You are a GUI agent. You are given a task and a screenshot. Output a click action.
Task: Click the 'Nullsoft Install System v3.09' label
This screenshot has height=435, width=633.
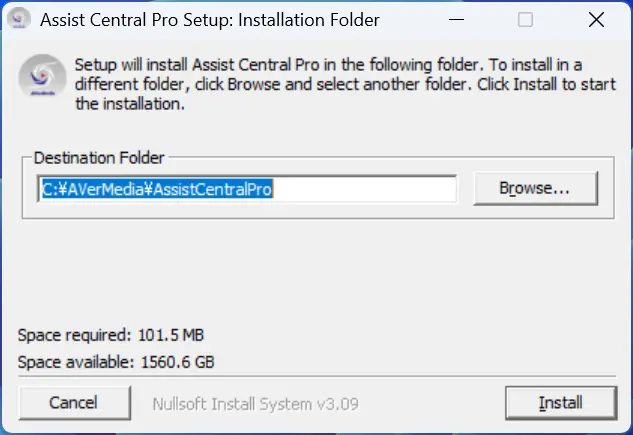[x=256, y=404]
